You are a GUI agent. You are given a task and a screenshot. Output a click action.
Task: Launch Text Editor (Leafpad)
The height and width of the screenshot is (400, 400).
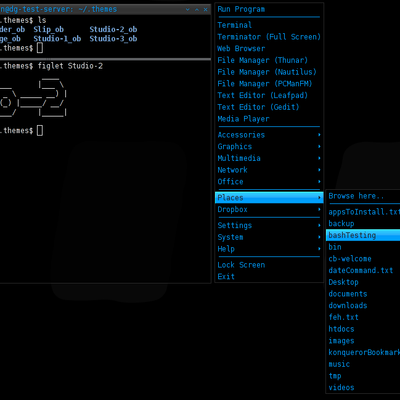269,95
